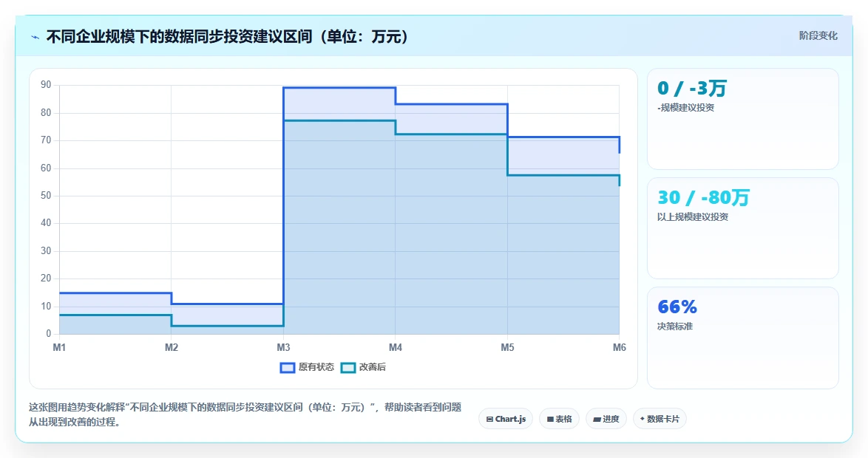868x458 pixels.
Task: Click the -规模建议投资 card label
Action: (686, 108)
